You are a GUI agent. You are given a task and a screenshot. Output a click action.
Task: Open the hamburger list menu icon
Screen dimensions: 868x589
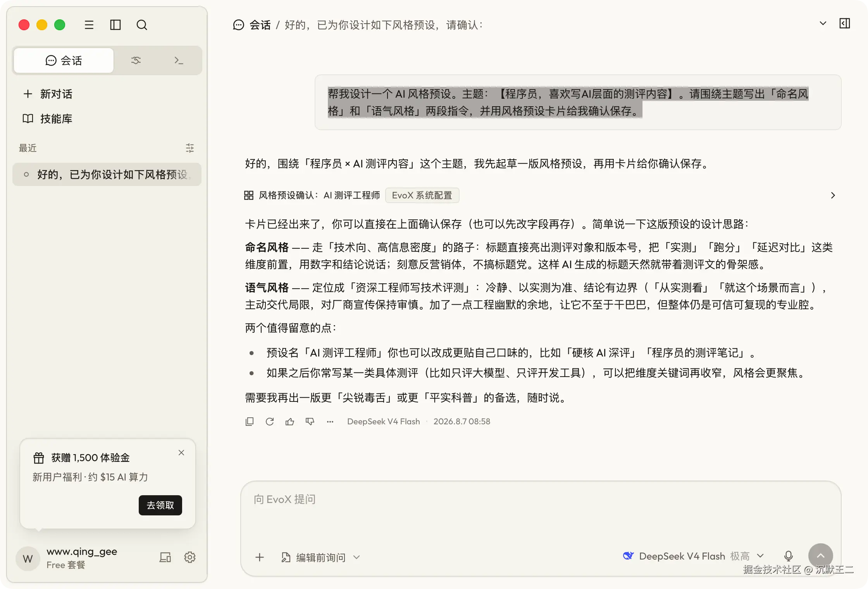[89, 25]
